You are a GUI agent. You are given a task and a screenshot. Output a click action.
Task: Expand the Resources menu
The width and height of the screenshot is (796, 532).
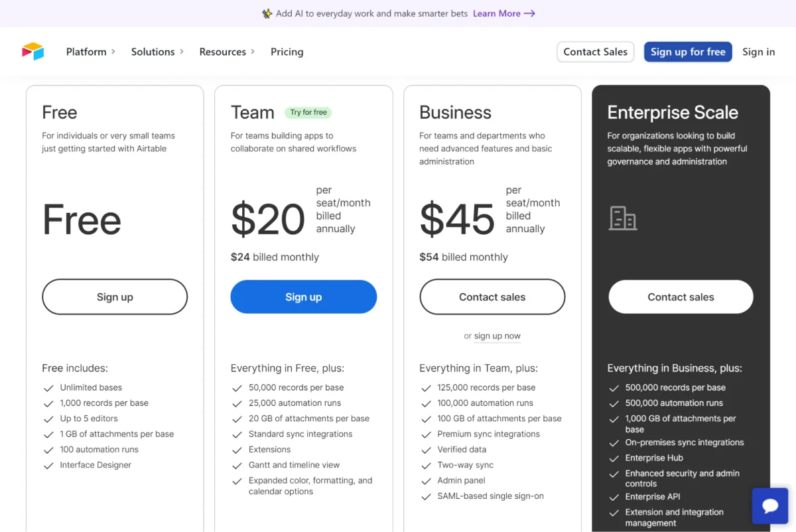227,52
